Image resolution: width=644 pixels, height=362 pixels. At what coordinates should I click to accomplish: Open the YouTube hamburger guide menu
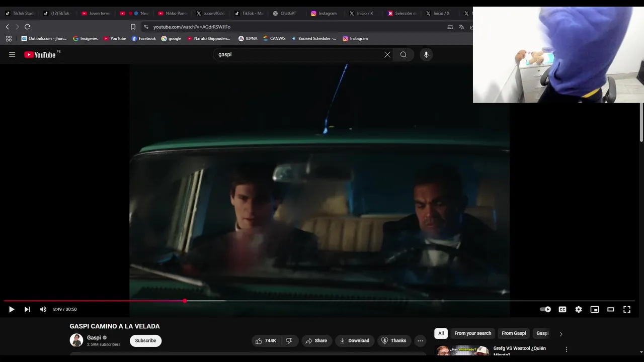(12, 55)
